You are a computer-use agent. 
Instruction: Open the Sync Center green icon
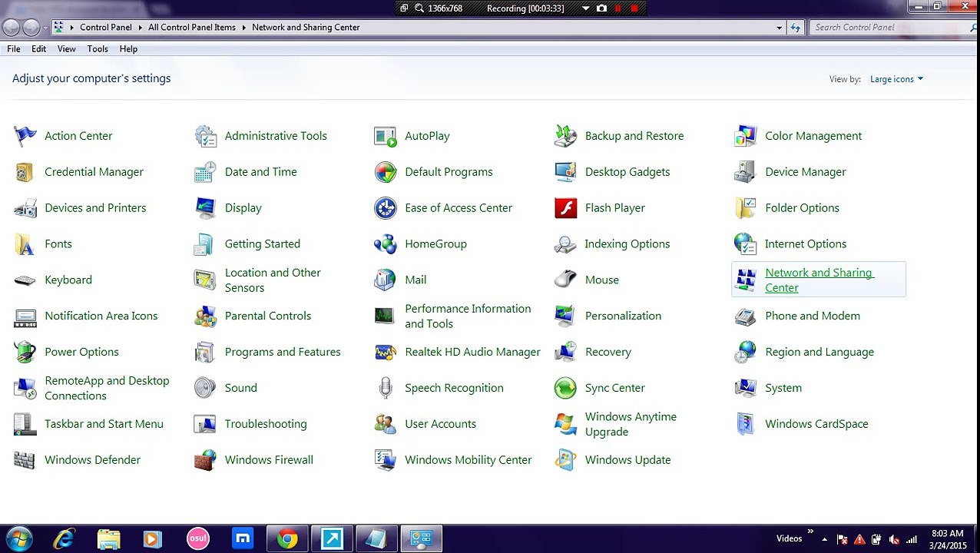coord(565,388)
